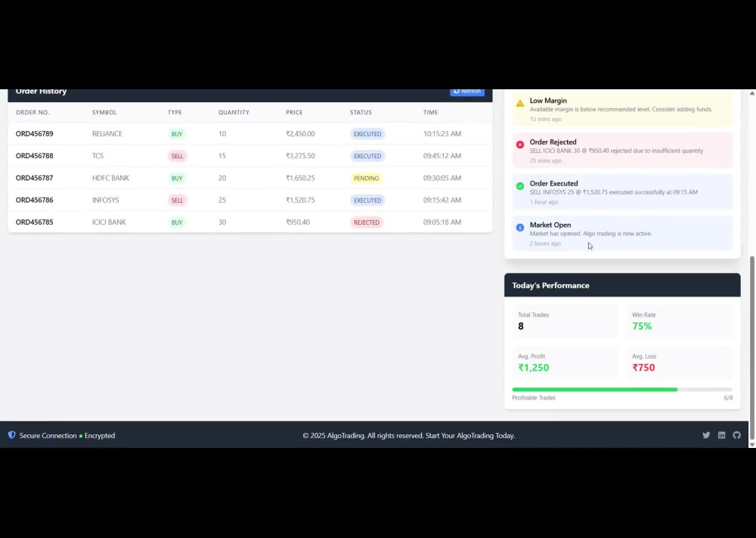The image size is (756, 538).
Task: Click price ₹950.40 in ICICI BANK row
Action: (297, 222)
